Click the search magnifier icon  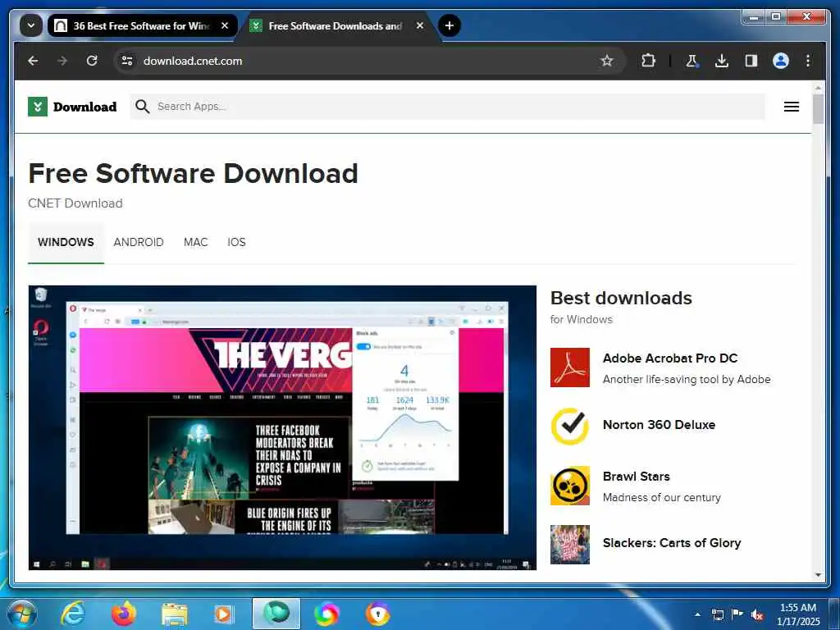[142, 106]
